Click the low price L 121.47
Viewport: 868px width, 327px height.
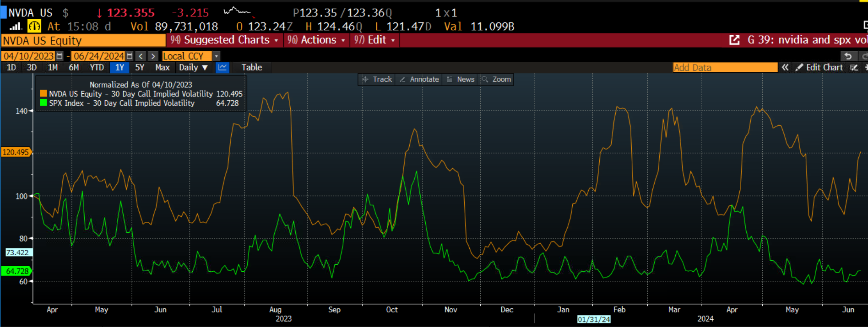point(402,27)
